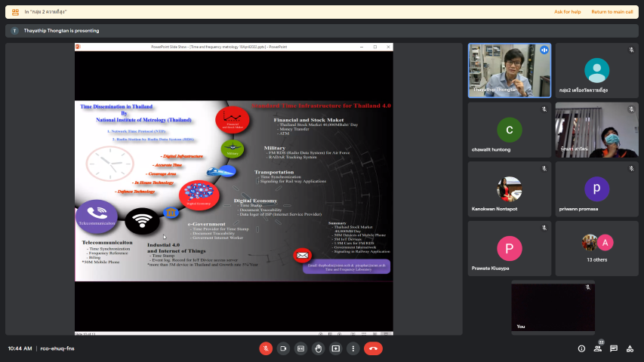Click Return to main call
This screenshot has height=362, width=644.
[x=612, y=12]
